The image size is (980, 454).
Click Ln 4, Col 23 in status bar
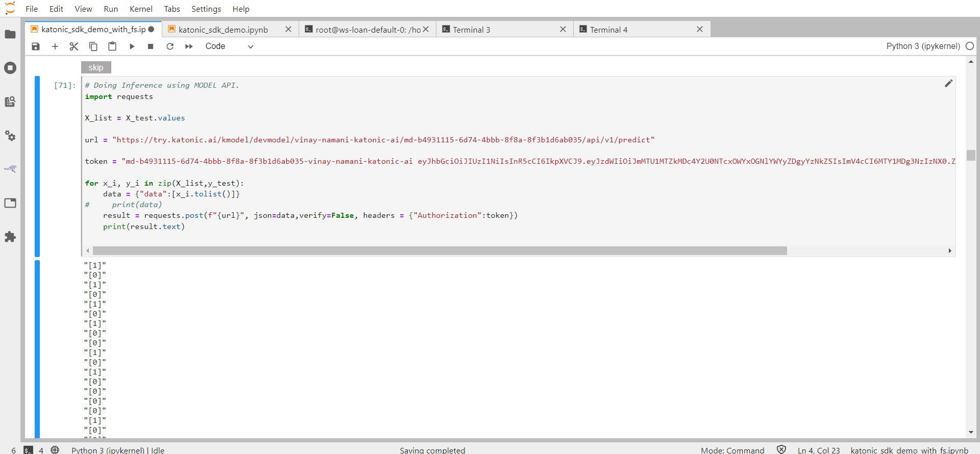pyautogui.click(x=819, y=450)
